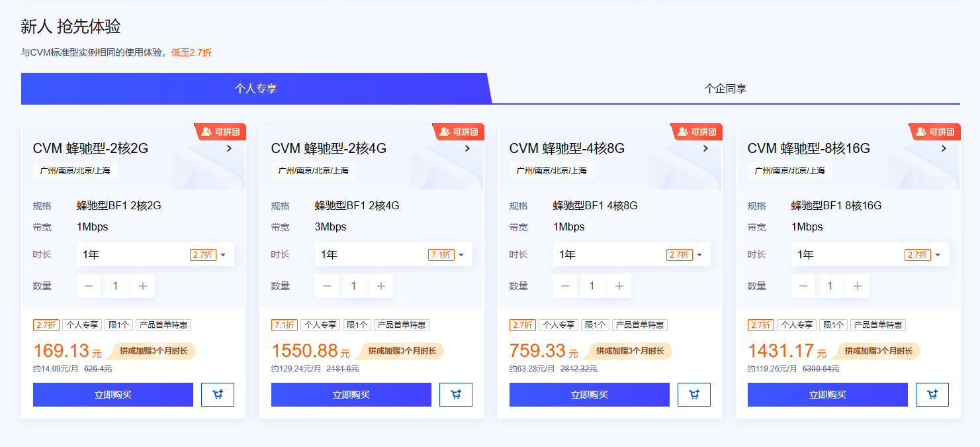Open CVM 蜂驰型-2核2G title
980x447 pixels.
[91, 148]
